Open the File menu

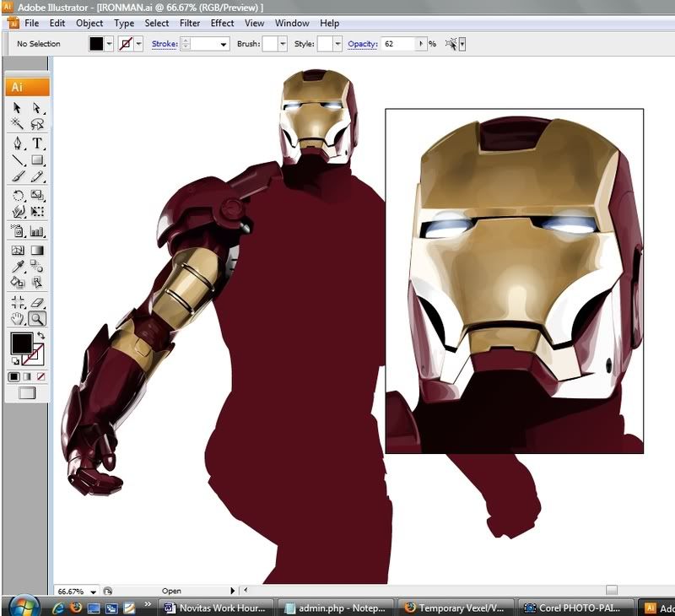(31, 24)
